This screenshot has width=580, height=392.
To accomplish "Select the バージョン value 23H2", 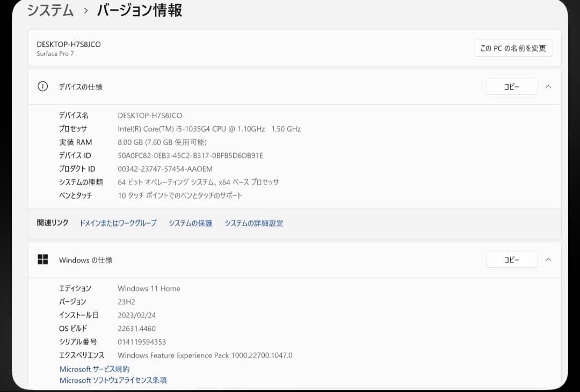I will click(x=126, y=301).
